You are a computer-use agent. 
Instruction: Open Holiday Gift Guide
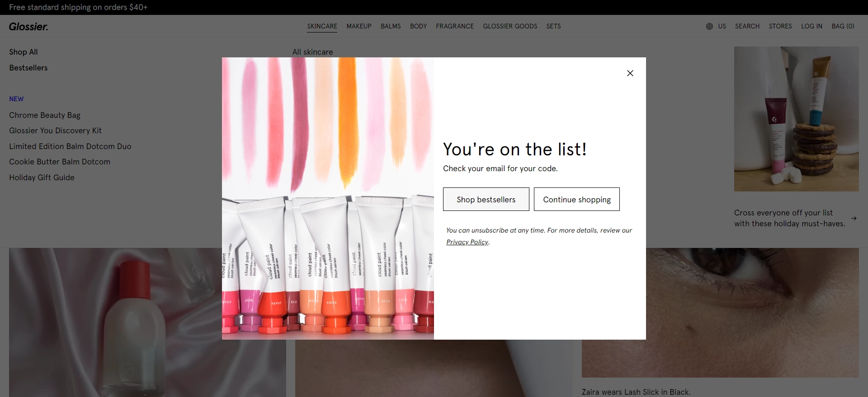pos(42,177)
